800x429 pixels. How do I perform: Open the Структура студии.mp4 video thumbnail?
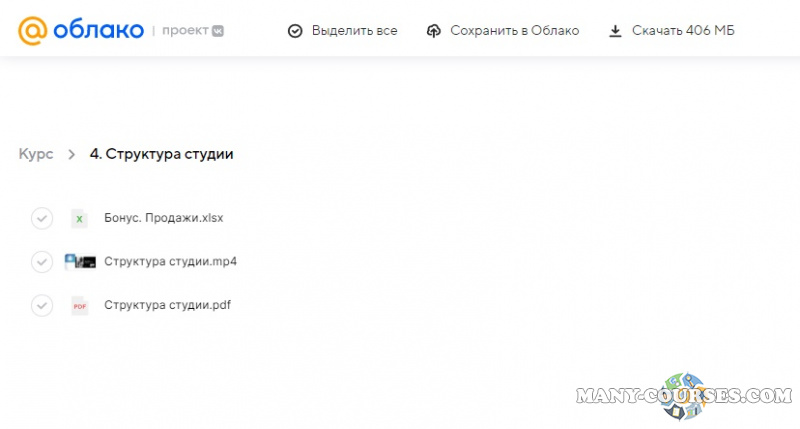coord(80,262)
